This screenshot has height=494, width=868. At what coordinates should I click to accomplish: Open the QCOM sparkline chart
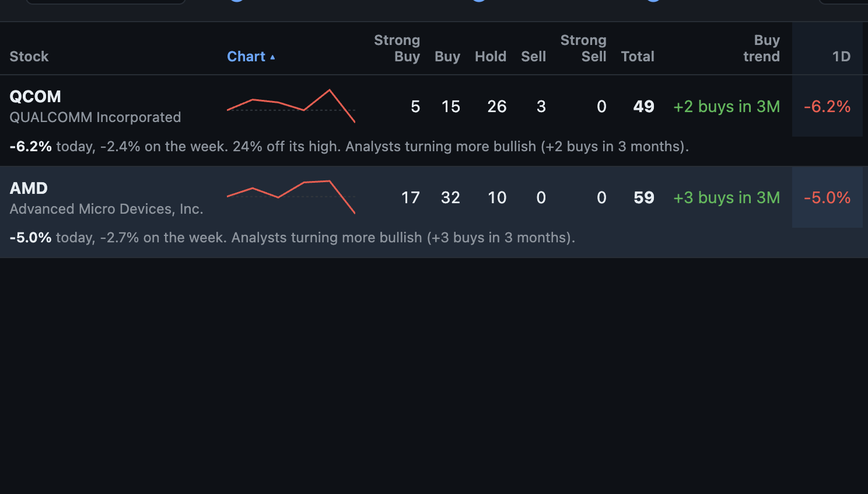pos(291,106)
